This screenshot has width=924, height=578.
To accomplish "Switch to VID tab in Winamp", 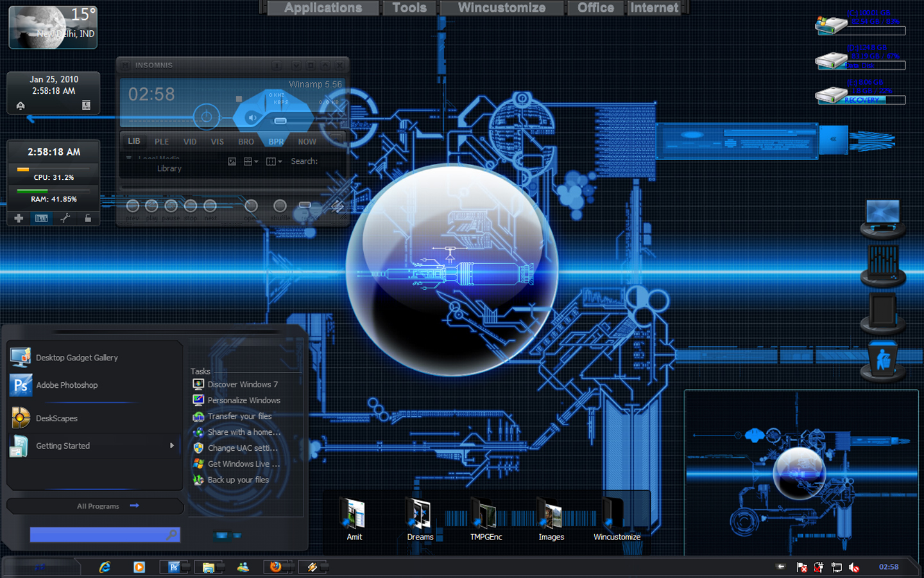I will coord(190,142).
